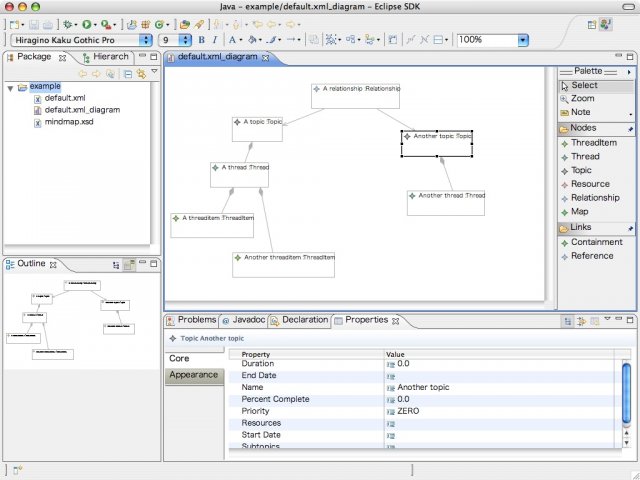Pick the Note tool from the palette
The image size is (640, 480).
[580, 113]
